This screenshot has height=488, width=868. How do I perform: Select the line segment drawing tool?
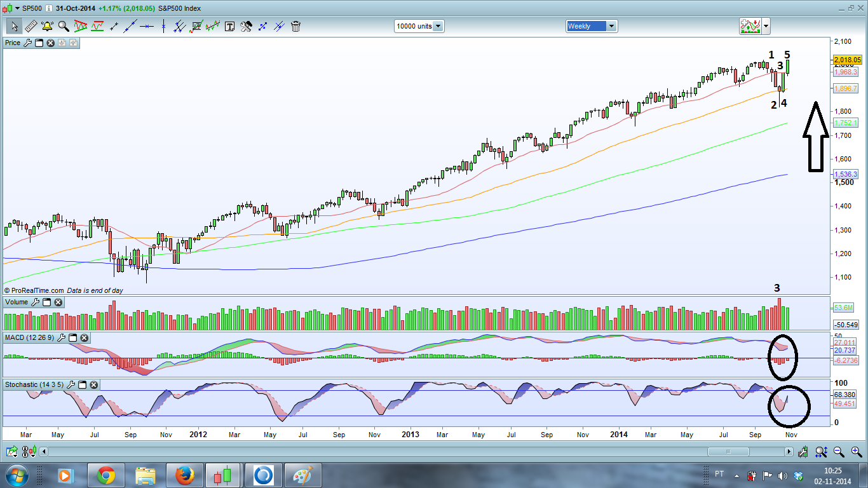114,26
